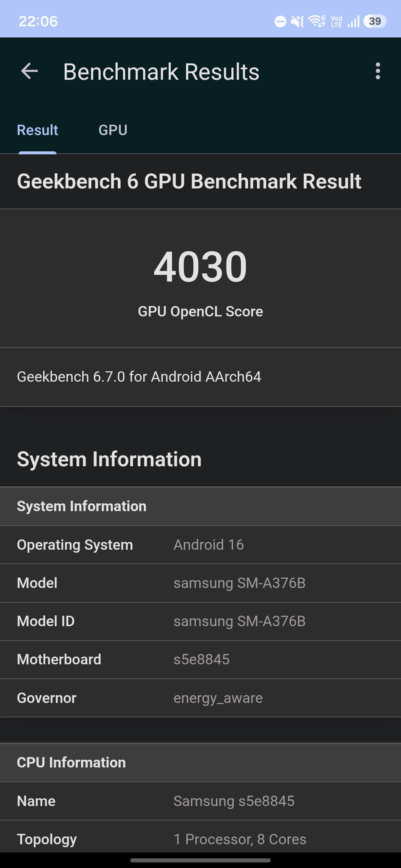401x868 pixels.
Task: Tap the 4030 GPU OpenCL score
Action: [200, 266]
